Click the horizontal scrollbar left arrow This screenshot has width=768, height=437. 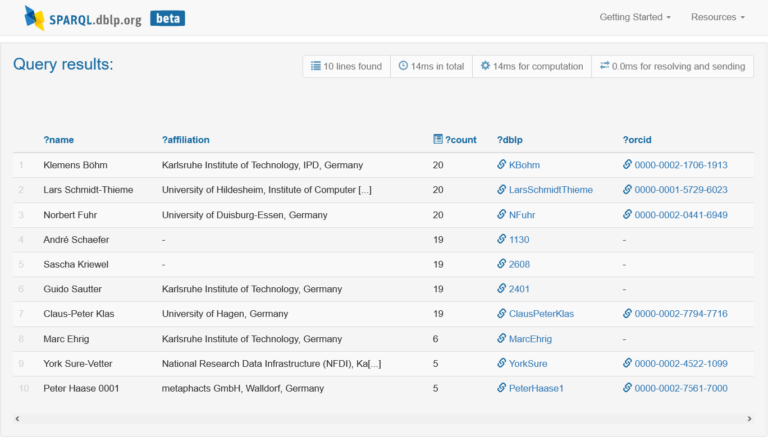pos(18,418)
